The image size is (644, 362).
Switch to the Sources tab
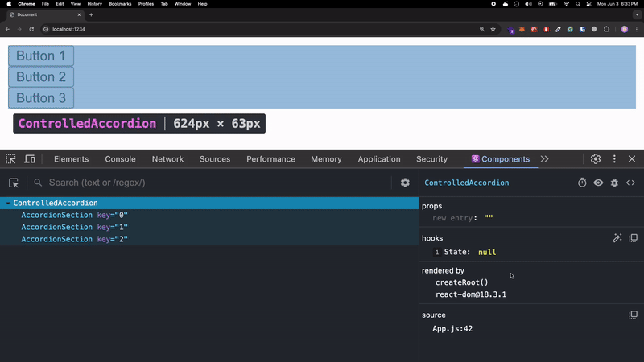click(215, 159)
